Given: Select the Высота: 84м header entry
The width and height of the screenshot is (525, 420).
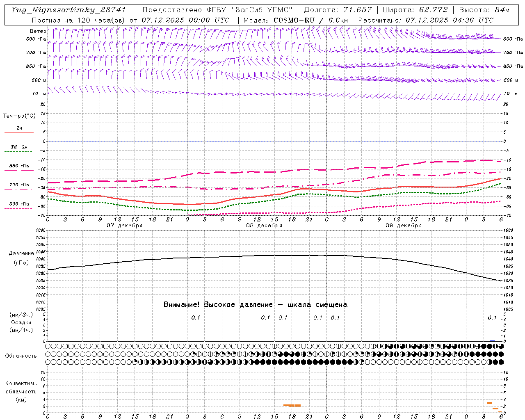Looking at the screenshot, I should [484, 10].
